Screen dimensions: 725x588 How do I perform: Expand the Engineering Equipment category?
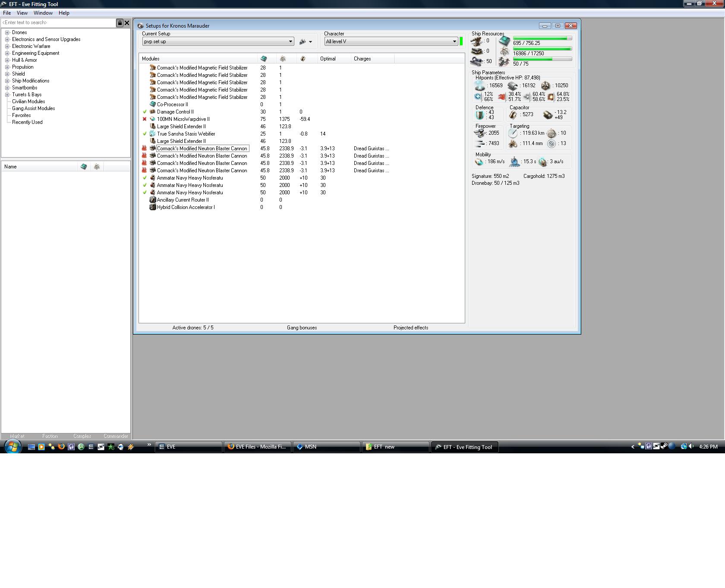pos(7,53)
